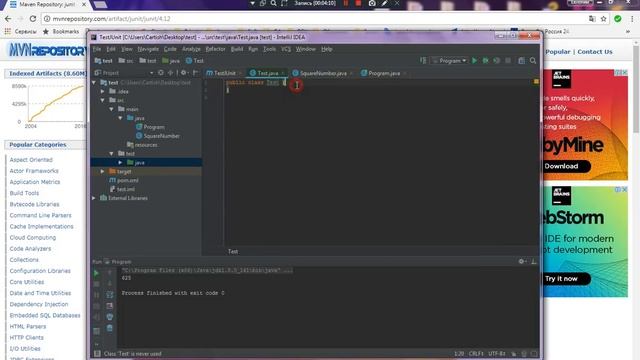Click the Chrome address bar URL
Viewport: 640px width, 360px height.
click(x=111, y=19)
